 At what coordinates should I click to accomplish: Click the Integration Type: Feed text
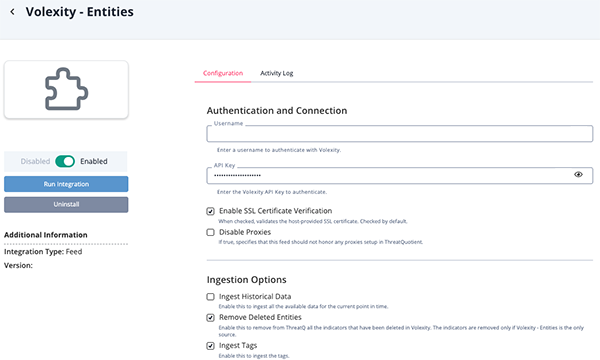(x=43, y=252)
